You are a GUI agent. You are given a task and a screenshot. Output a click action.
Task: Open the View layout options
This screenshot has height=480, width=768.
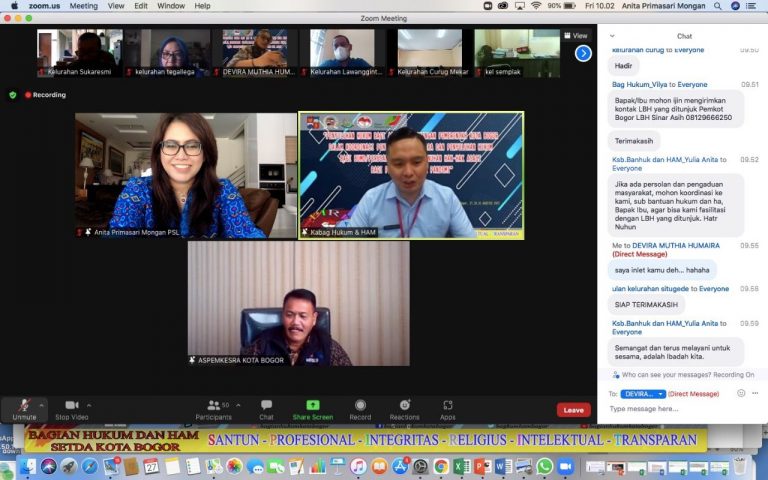[576, 36]
